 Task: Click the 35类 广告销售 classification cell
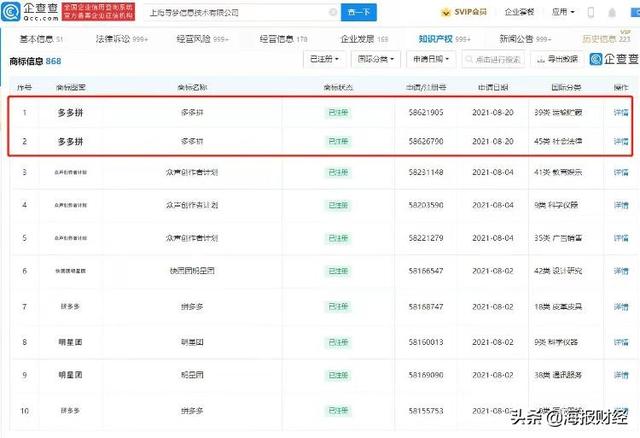tap(558, 238)
